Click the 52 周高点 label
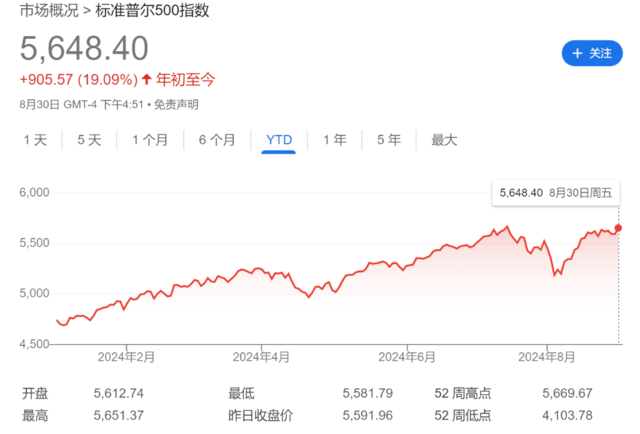 463,394
